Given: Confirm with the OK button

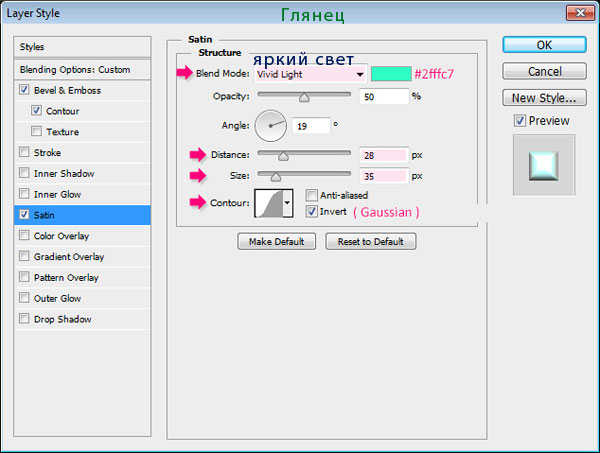Looking at the screenshot, I should click(x=544, y=45).
